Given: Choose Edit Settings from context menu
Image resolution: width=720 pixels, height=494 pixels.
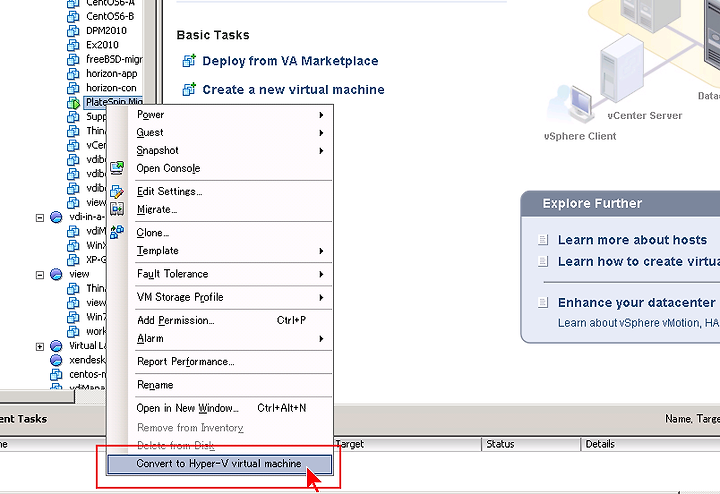Looking at the screenshot, I should click(219, 191).
